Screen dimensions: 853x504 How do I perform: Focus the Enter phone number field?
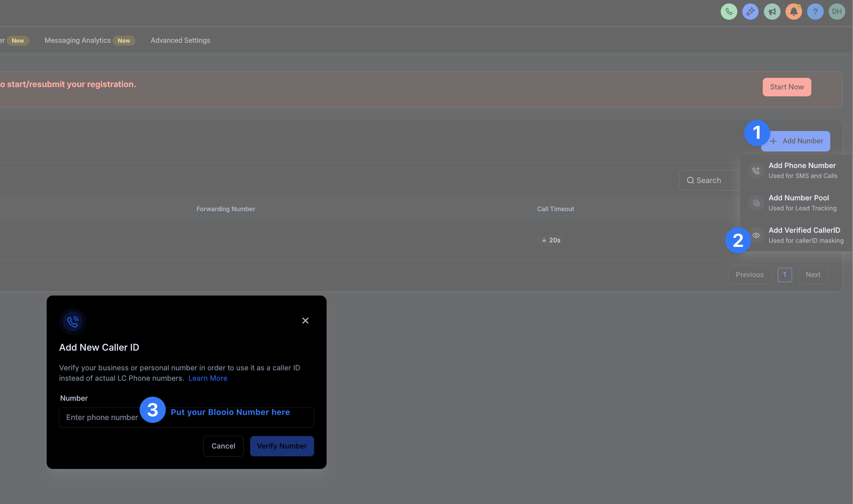(187, 417)
